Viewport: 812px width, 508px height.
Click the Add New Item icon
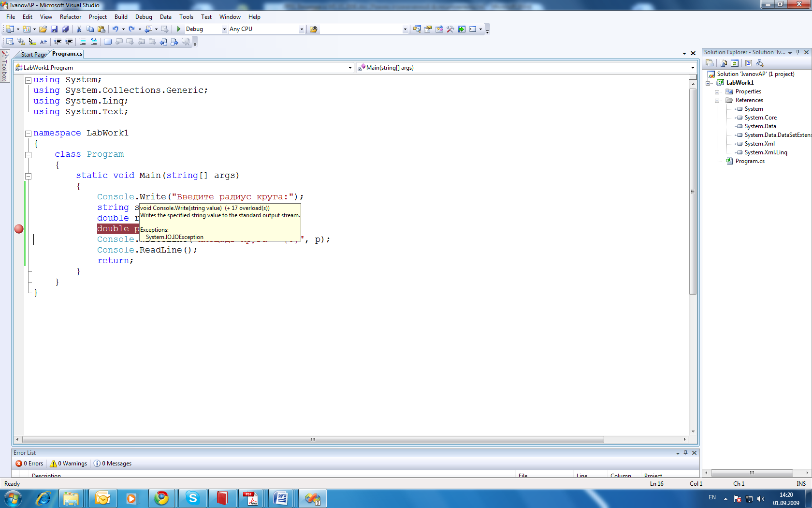[x=27, y=29]
